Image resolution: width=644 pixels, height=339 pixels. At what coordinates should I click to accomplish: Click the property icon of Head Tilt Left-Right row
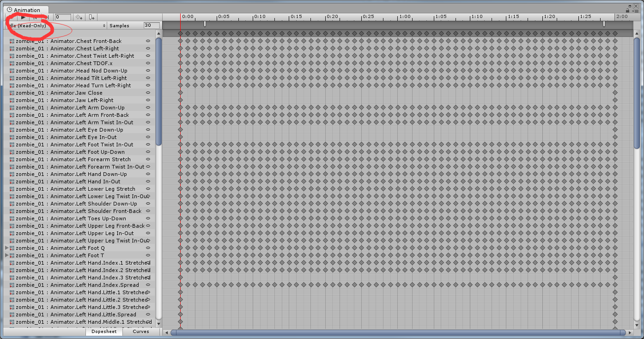point(12,78)
